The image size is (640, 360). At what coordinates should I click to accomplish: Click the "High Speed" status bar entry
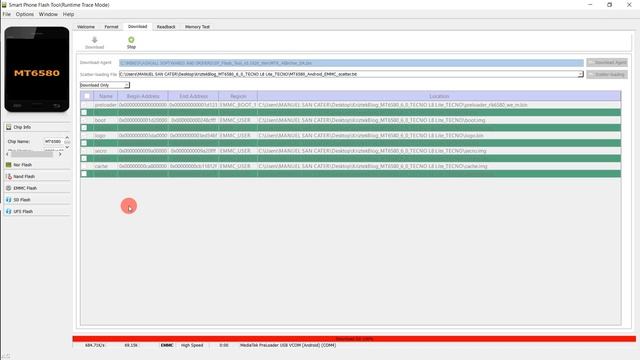(192, 345)
